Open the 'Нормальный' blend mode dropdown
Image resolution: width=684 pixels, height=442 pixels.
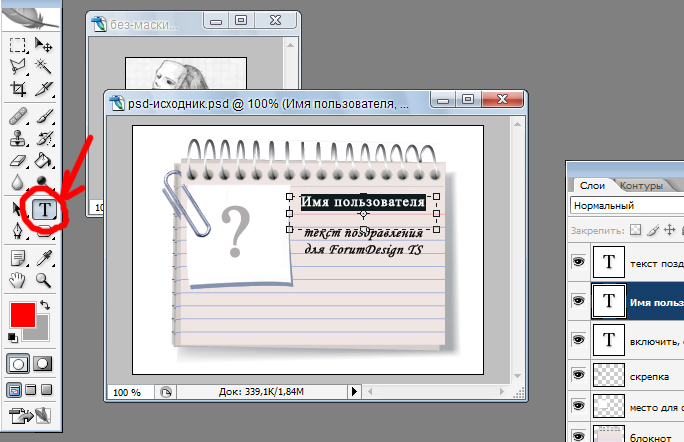pos(627,206)
